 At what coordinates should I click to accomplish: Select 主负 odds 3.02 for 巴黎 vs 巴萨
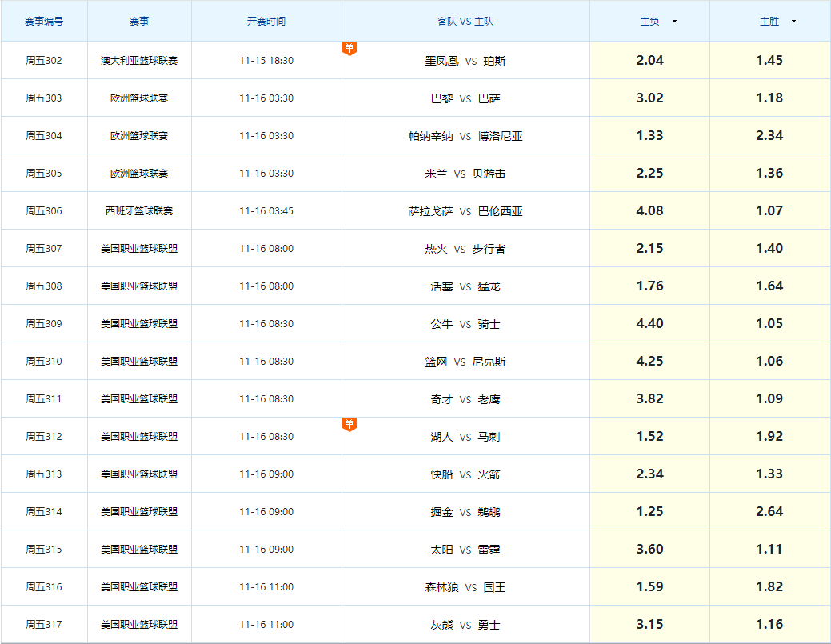(x=649, y=98)
